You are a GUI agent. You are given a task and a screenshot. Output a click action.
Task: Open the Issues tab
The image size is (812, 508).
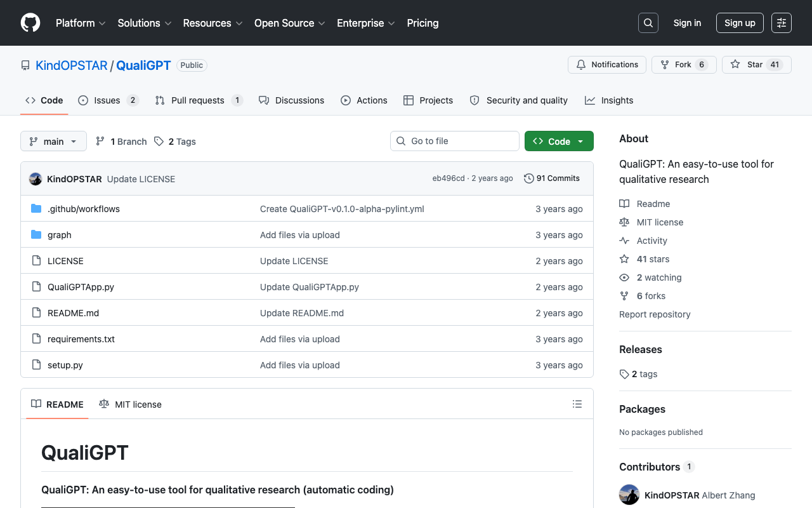pos(108,100)
